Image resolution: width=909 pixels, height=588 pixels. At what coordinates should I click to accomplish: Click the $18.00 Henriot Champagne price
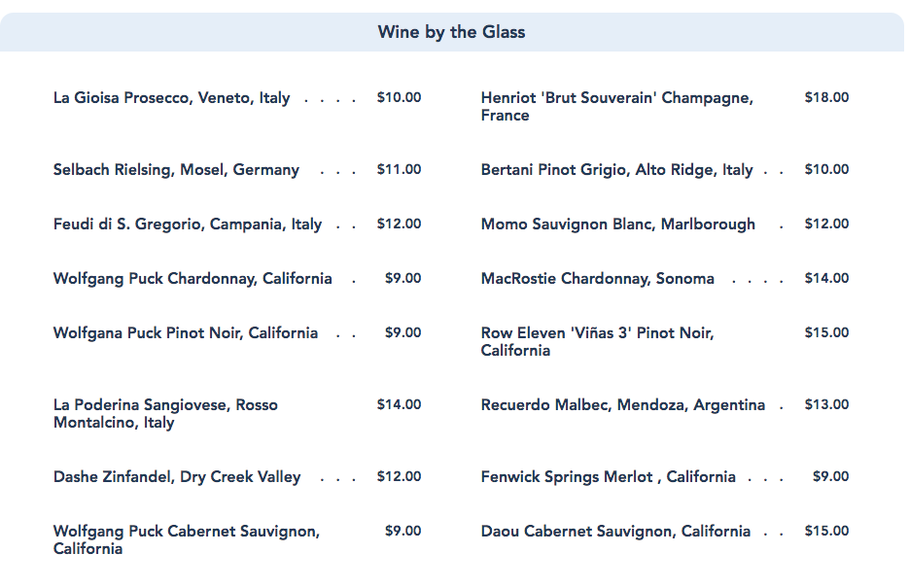point(826,98)
